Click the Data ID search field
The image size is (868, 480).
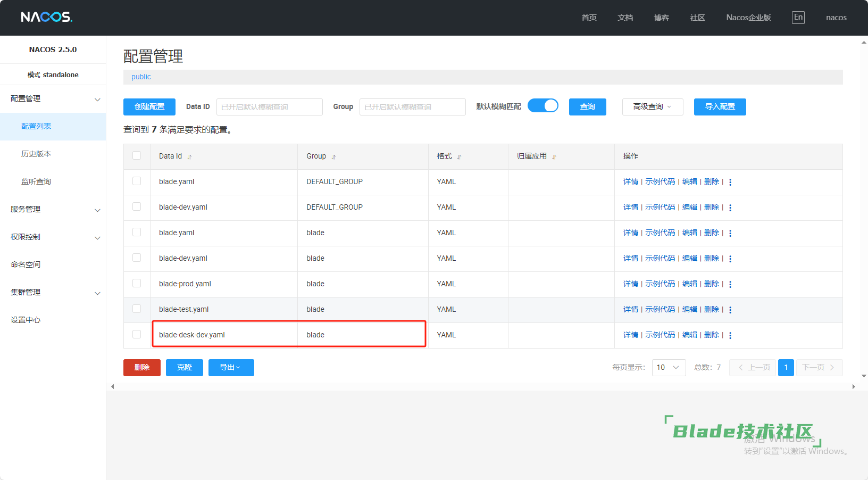click(x=270, y=107)
